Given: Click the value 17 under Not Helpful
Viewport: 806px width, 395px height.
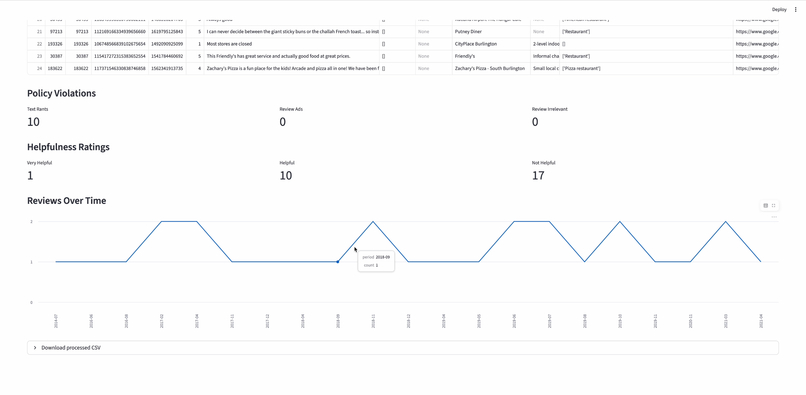Looking at the screenshot, I should coord(538,176).
